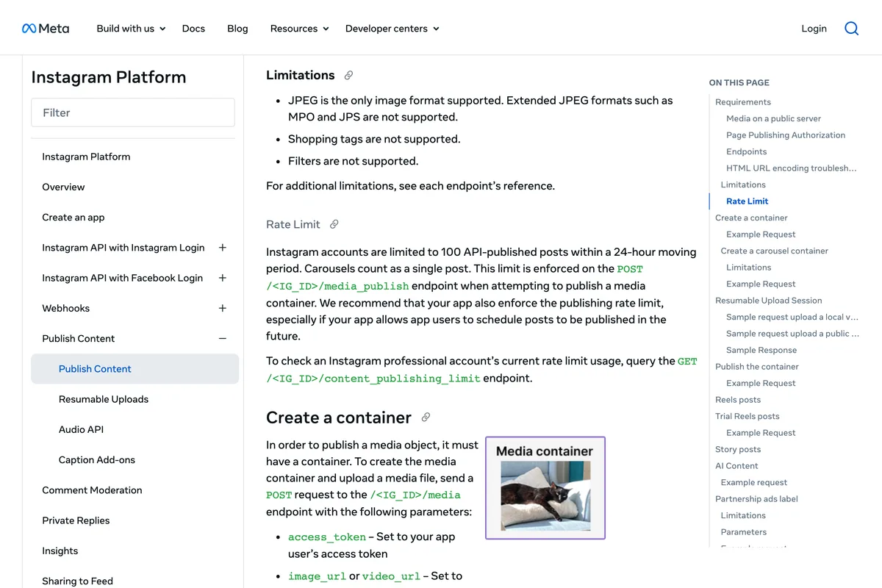
Task: Jump to Trial Reels posts outline link
Action: click(747, 416)
